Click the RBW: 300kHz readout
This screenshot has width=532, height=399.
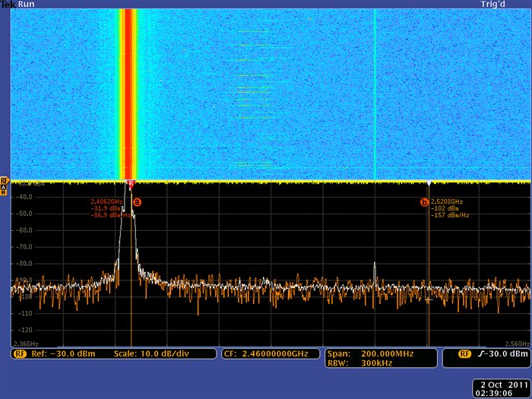360,363
